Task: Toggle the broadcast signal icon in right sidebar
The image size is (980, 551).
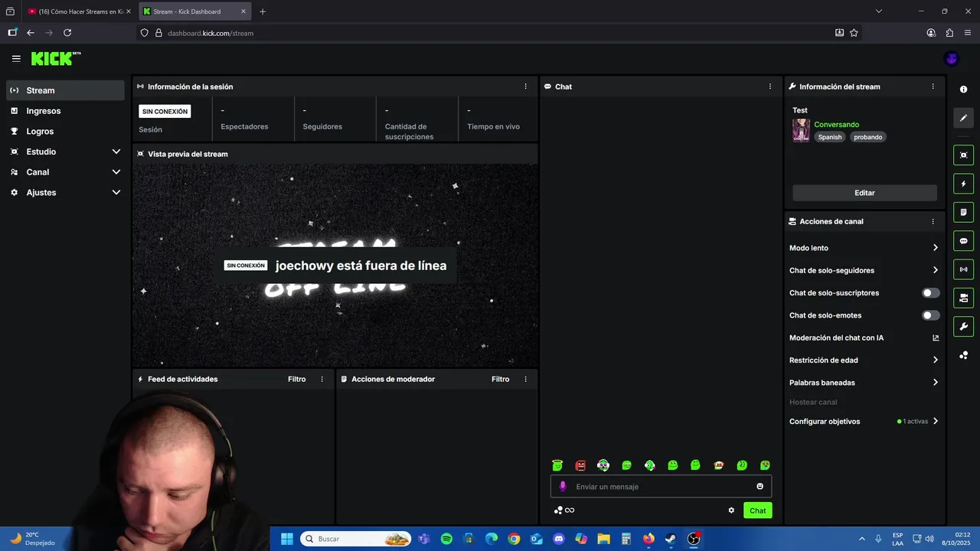Action: [963, 269]
